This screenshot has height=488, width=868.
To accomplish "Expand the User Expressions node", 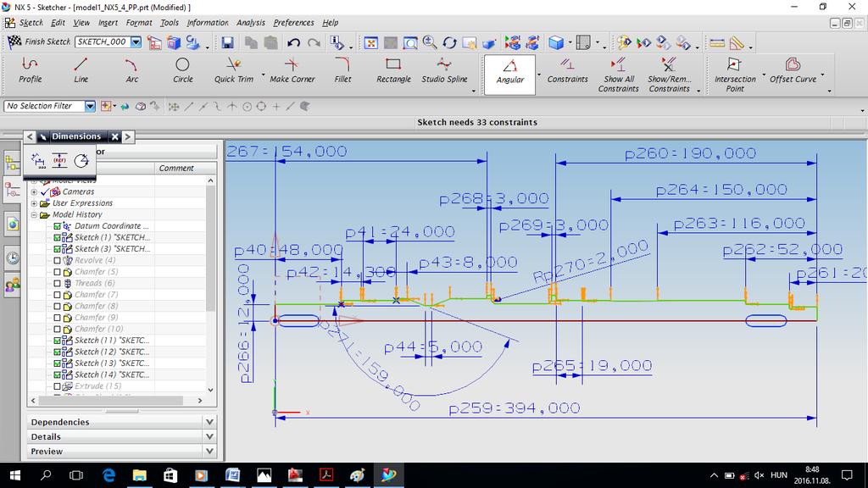I will 34,203.
